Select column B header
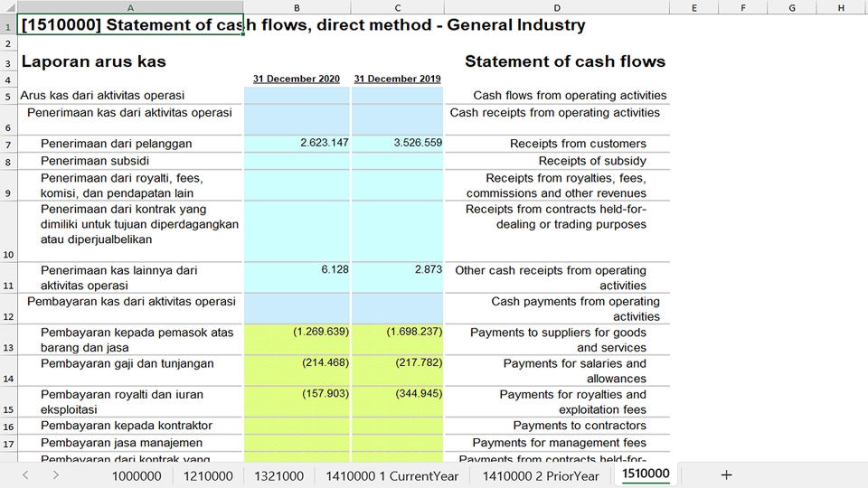The width and height of the screenshot is (868, 488). coord(297,7)
